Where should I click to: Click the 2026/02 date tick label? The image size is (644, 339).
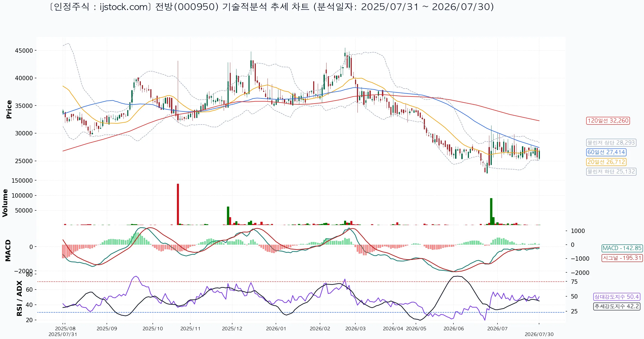pos(320,329)
